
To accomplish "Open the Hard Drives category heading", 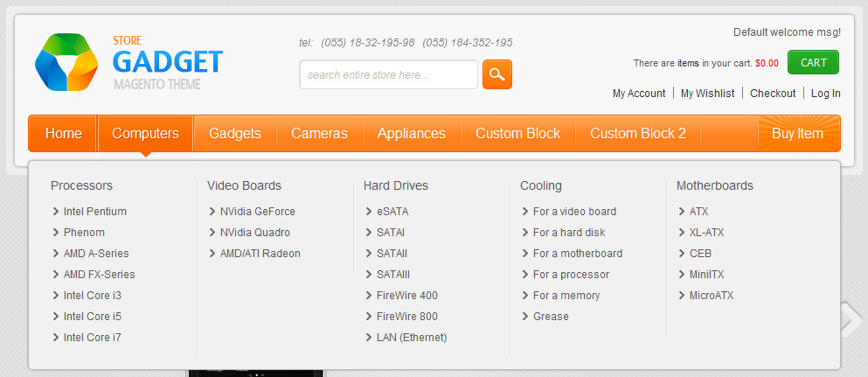I will point(396,185).
